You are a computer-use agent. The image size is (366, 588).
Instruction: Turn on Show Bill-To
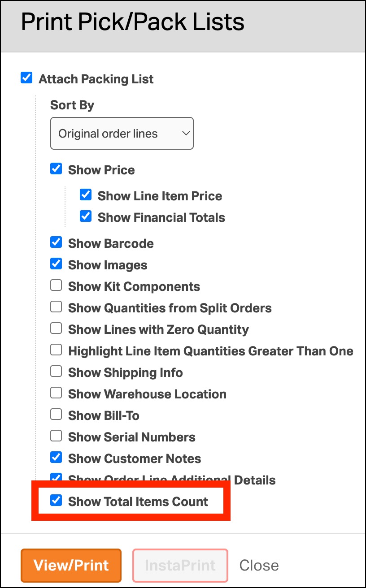[x=56, y=415]
